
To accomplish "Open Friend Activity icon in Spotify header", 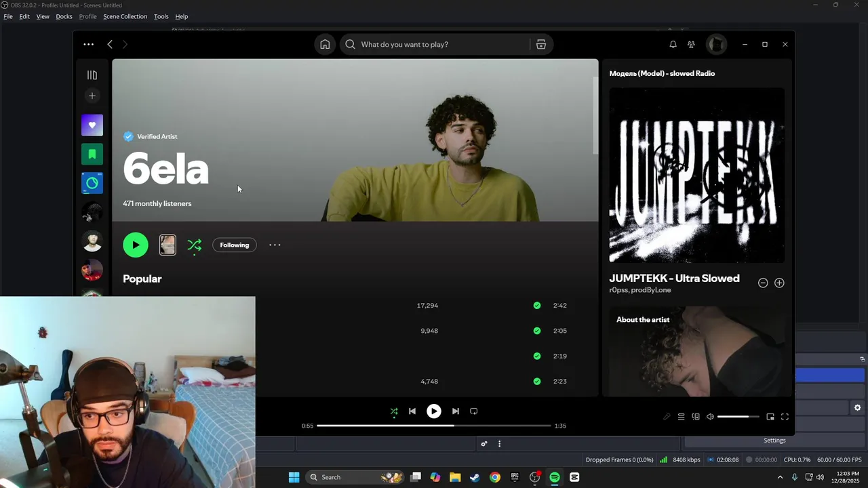I will click(x=691, y=44).
